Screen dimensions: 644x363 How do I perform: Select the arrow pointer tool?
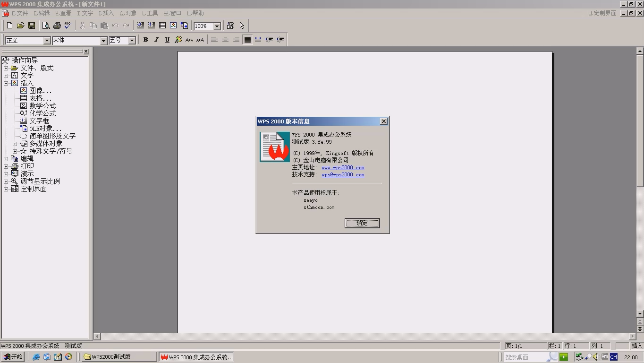(242, 26)
